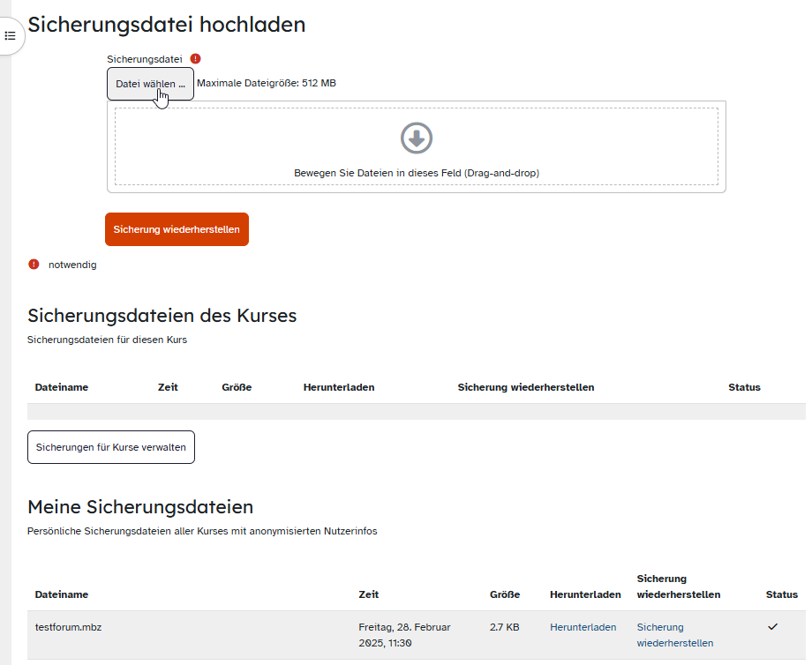Click the drag-and-drop file upload area
The image size is (812, 665).
(x=417, y=146)
